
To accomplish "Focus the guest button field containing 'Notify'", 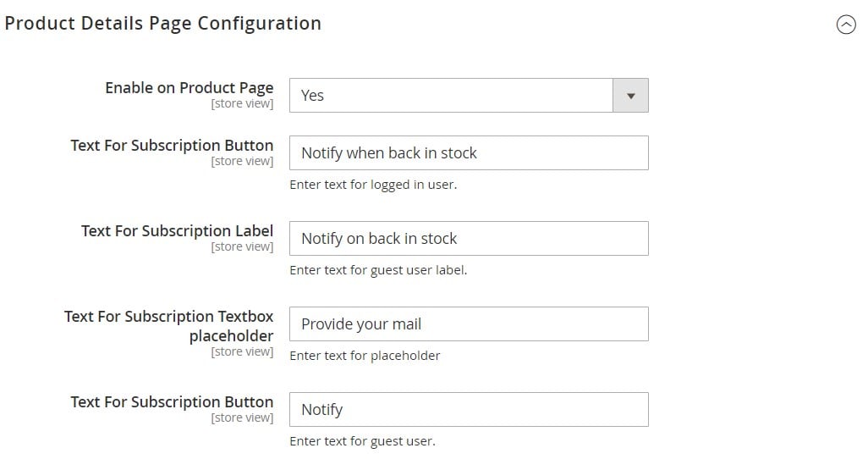I will tap(469, 410).
